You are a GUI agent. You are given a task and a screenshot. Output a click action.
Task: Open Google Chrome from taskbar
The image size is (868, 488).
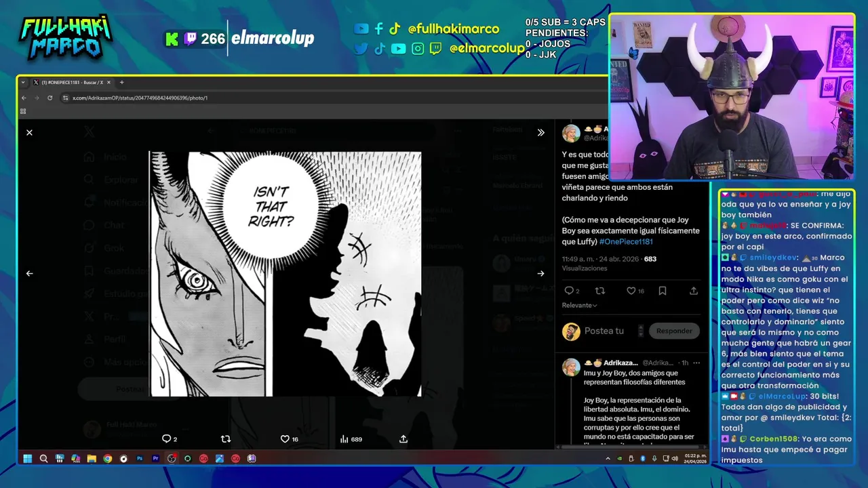click(x=108, y=459)
